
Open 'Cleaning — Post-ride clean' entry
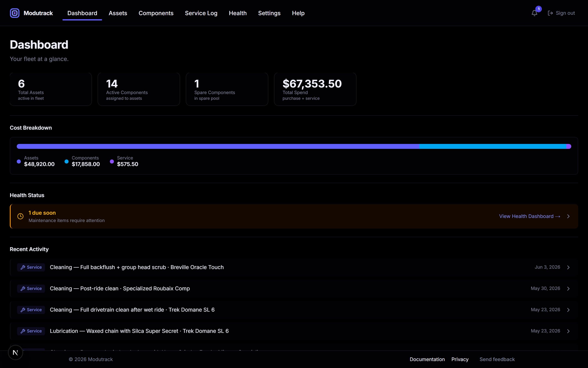click(x=294, y=288)
